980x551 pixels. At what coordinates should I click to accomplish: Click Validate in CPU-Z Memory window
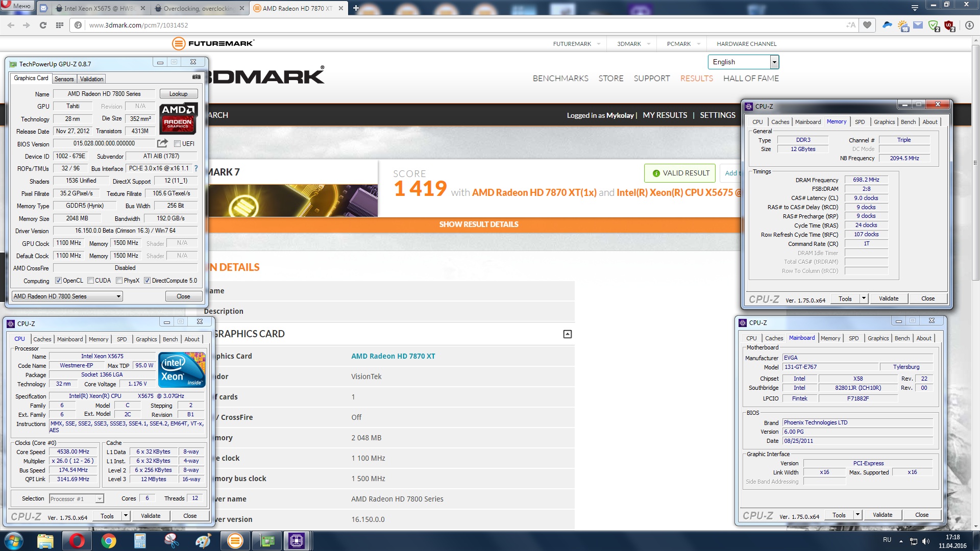point(889,298)
